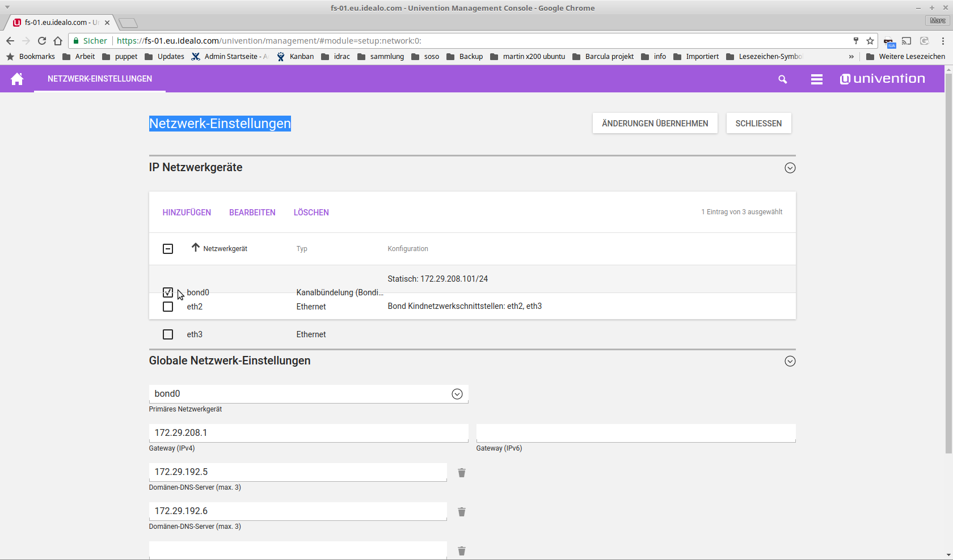Uncheck the bond0 device checkbox
The height and width of the screenshot is (560, 953).
168,292
